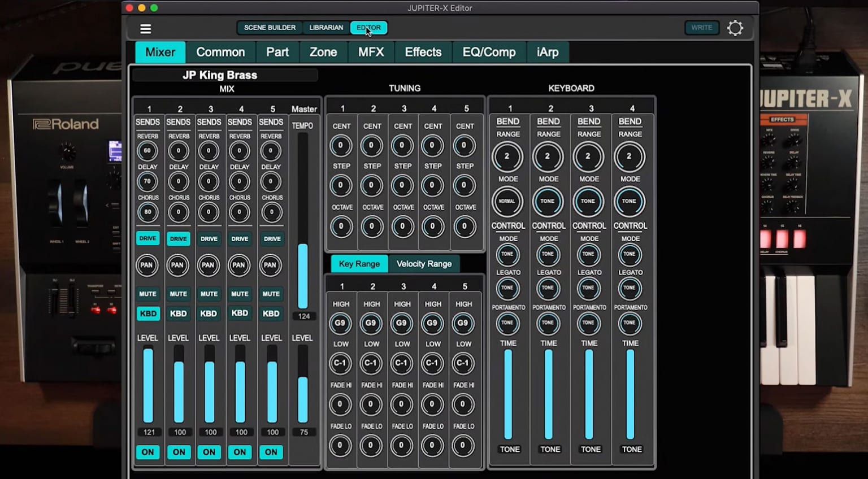Adjust the Reverb send knob on channel 1
The image size is (868, 479).
click(147, 150)
